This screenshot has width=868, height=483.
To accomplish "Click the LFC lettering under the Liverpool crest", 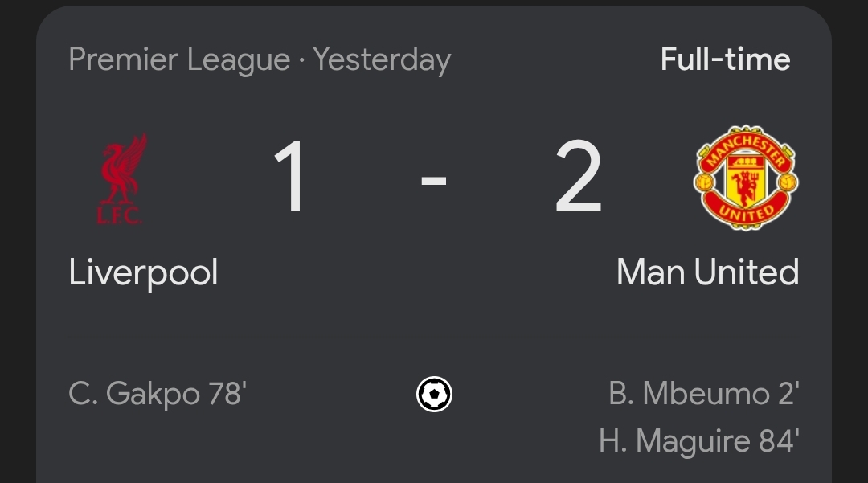I will (x=119, y=215).
